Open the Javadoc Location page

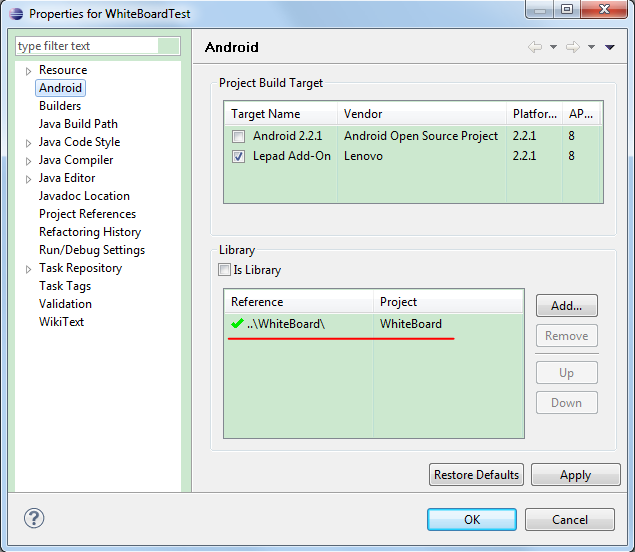tap(84, 196)
